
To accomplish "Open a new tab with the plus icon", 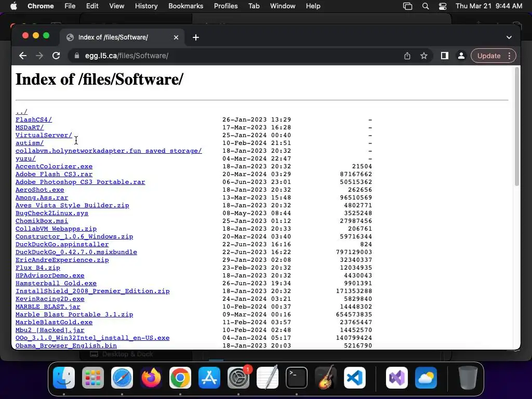I will coord(196,37).
